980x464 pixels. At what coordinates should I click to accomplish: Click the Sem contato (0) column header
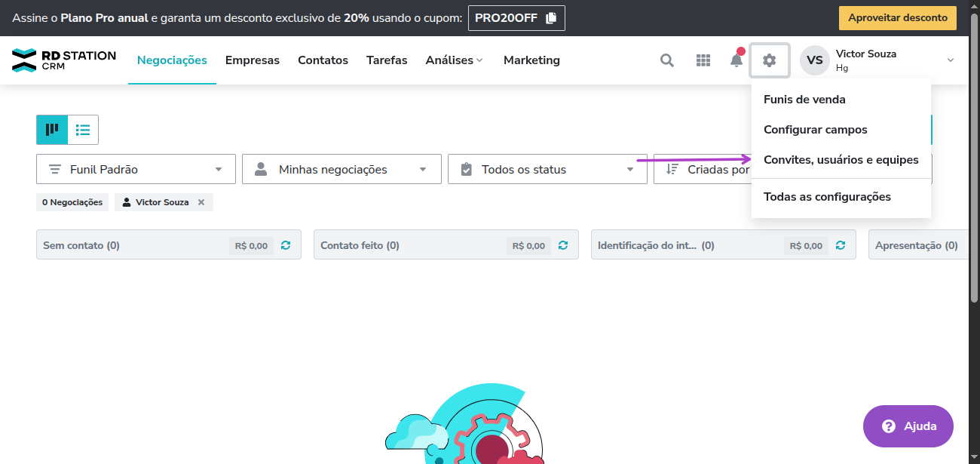(81, 245)
